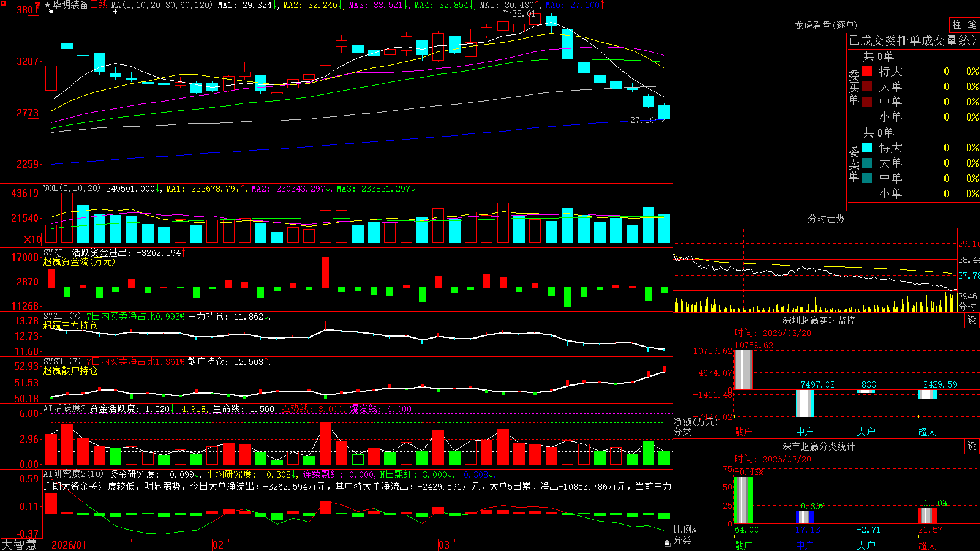
Task: Click 散户 category in 深圳超赢实时监控
Action: click(744, 432)
